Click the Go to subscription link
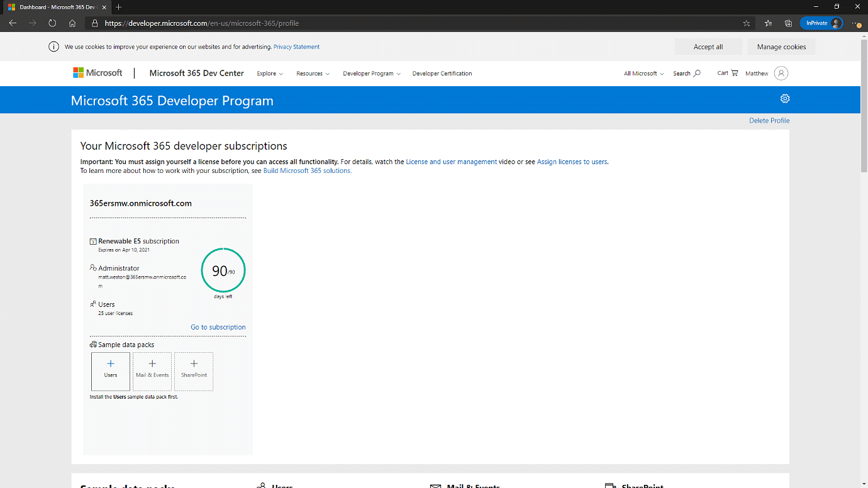The image size is (868, 488). (218, 327)
